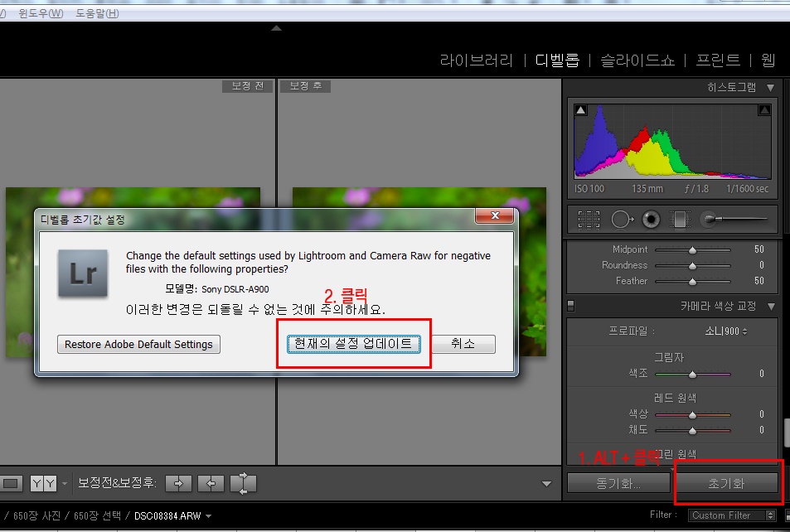Viewport: 790px width, 532px height.
Task: Switch to the 라이브러리 module
Action: coord(477,60)
